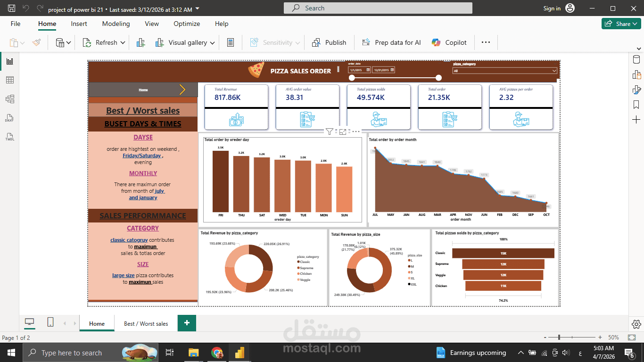Toggle the Classic legend item in pizza_category
This screenshot has height=362, width=644.
click(x=304, y=262)
